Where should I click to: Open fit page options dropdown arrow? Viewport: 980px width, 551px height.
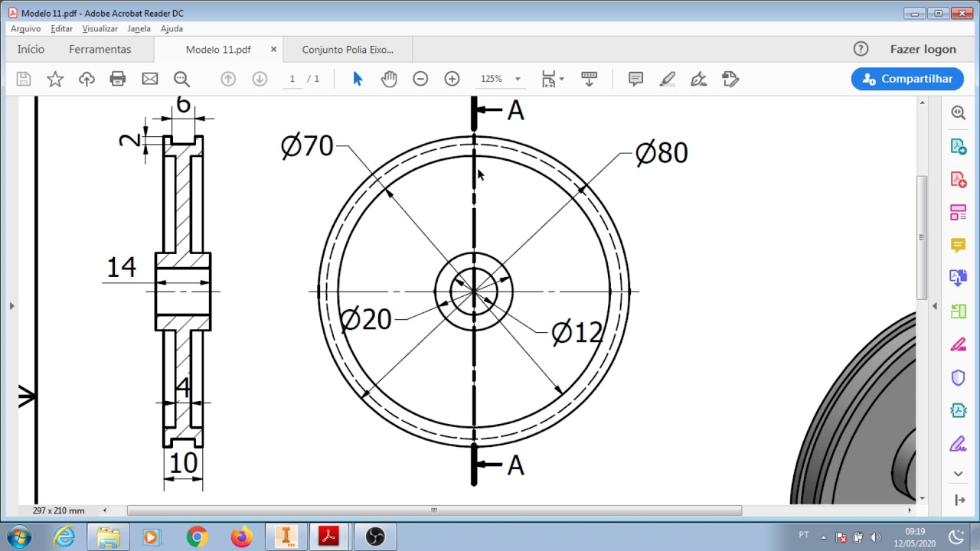tap(562, 79)
